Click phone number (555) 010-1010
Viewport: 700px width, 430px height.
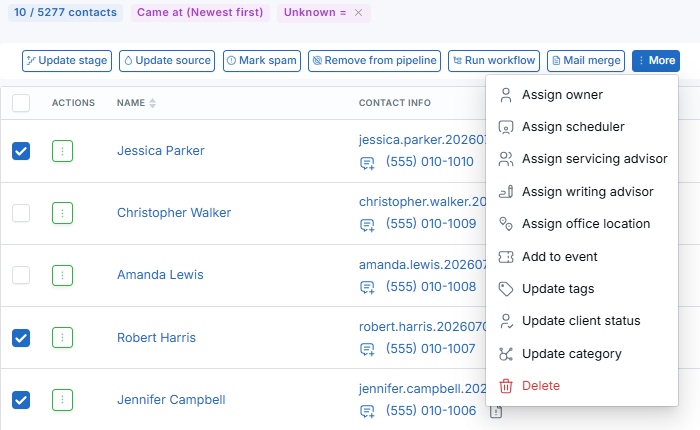click(x=430, y=162)
